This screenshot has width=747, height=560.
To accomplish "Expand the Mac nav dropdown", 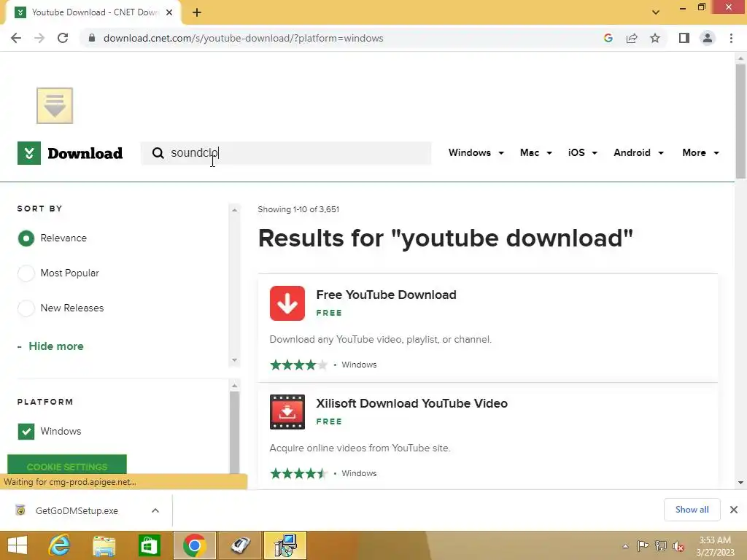I will (536, 153).
